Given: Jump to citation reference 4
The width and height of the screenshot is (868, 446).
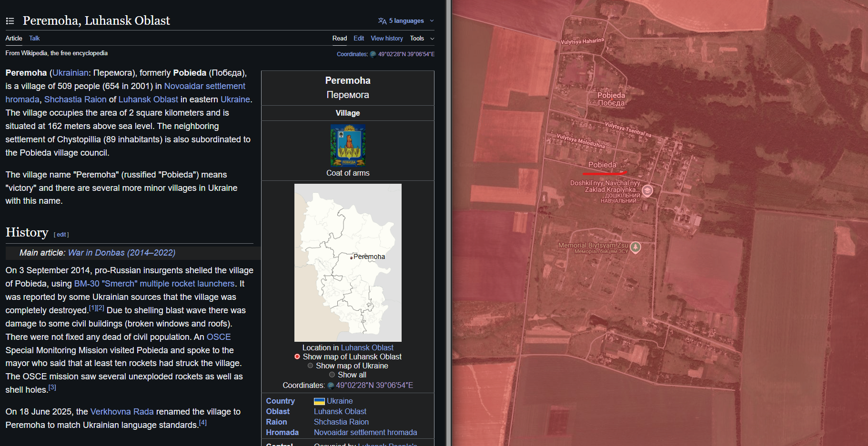Looking at the screenshot, I should click(203, 422).
